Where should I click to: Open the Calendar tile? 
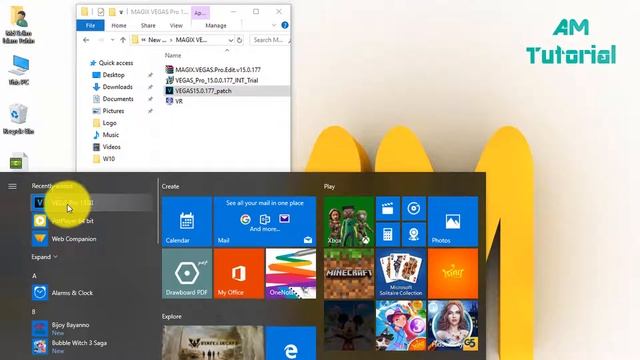tap(187, 222)
